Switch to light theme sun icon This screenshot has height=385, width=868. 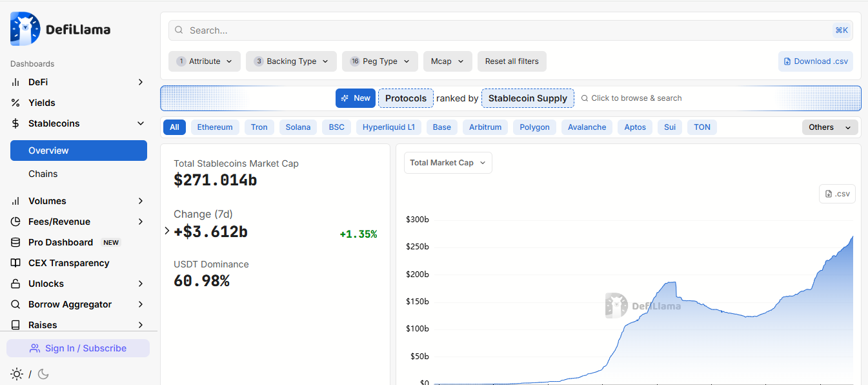[17, 374]
